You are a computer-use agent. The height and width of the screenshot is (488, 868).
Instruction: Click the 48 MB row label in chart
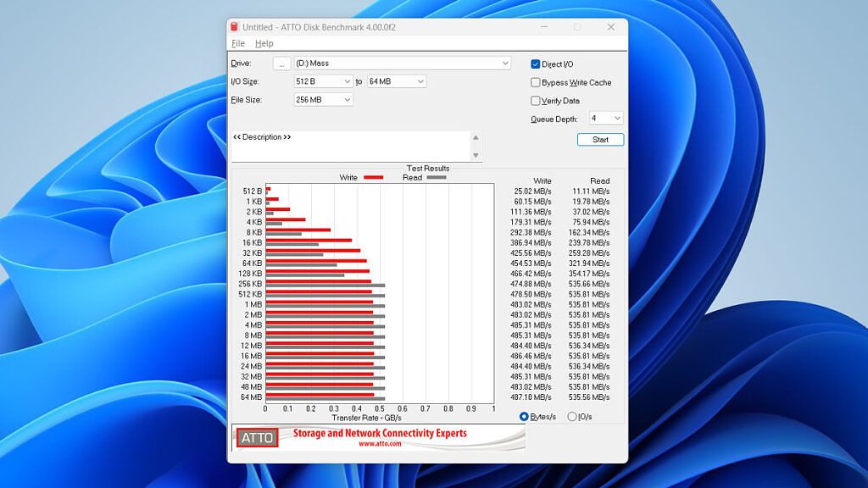[x=251, y=386]
